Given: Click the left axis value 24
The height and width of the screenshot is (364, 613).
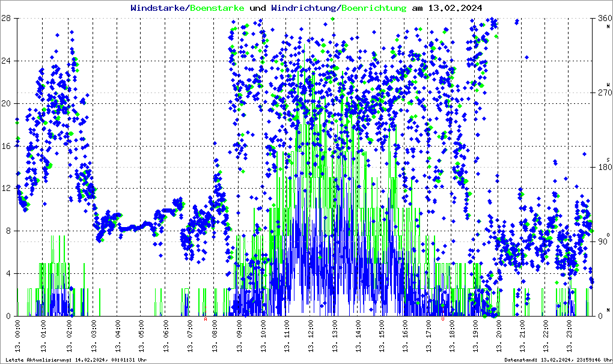Looking at the screenshot, I should (x=5, y=61).
